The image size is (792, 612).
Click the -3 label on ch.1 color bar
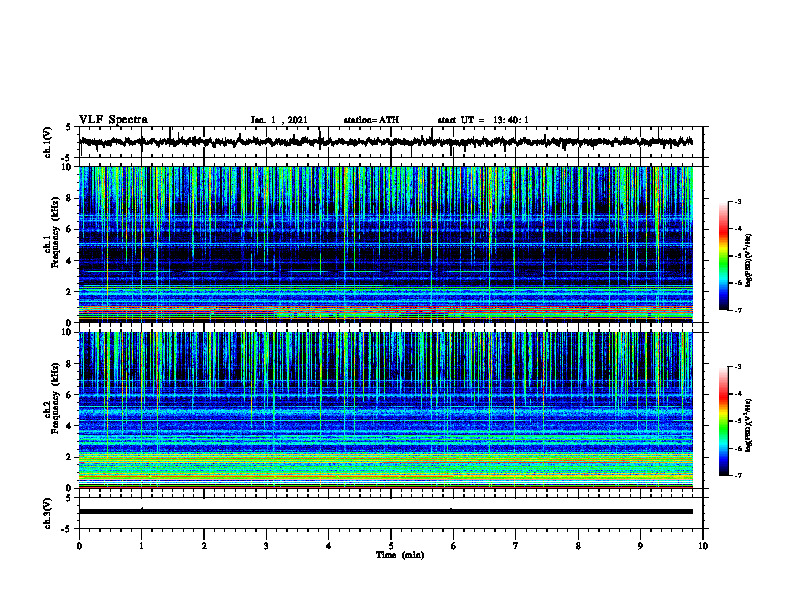coord(738,201)
